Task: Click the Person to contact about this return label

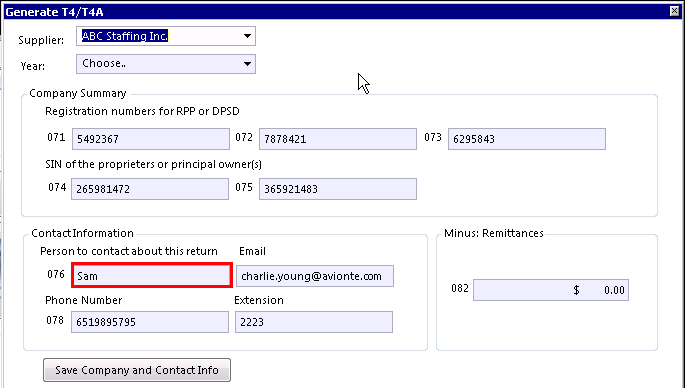Action: 129,251
